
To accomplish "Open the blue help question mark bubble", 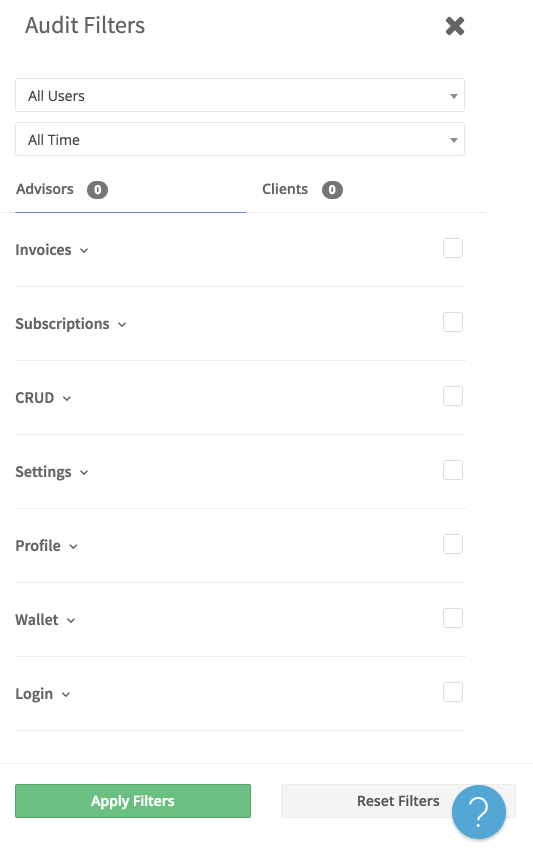I will (479, 812).
